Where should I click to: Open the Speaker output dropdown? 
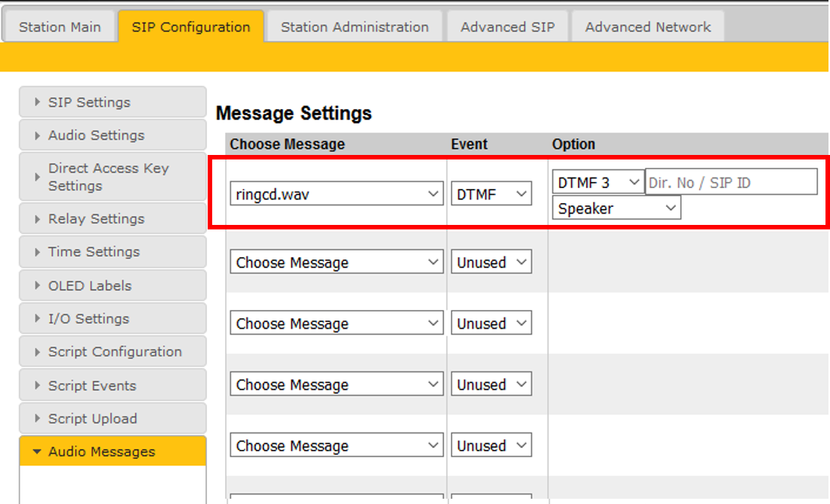coord(616,208)
